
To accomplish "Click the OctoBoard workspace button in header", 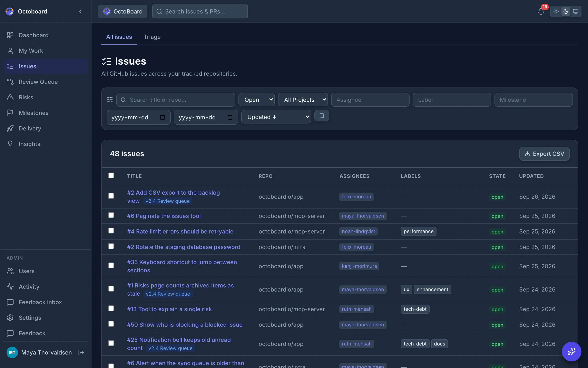I will 123,11.
